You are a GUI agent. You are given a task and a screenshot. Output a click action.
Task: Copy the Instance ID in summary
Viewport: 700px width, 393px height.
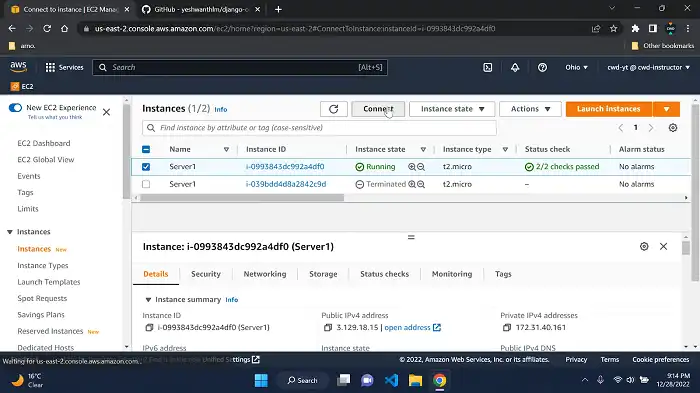click(x=149, y=327)
